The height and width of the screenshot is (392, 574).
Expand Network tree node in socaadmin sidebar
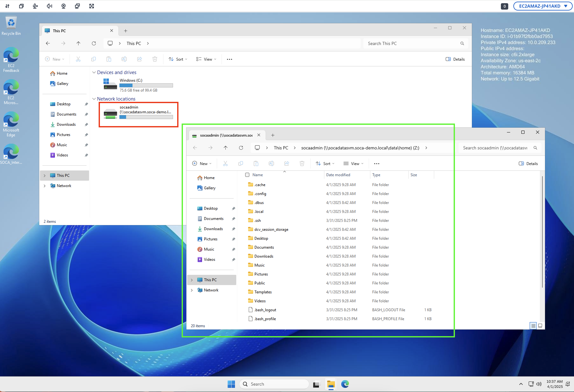[192, 290]
